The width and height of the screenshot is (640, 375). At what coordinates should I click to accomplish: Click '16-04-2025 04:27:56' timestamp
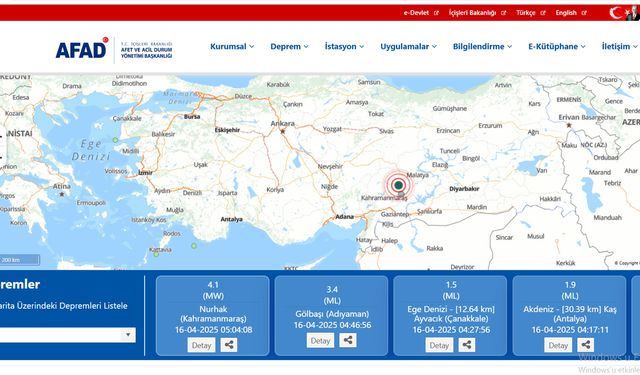coord(451,330)
